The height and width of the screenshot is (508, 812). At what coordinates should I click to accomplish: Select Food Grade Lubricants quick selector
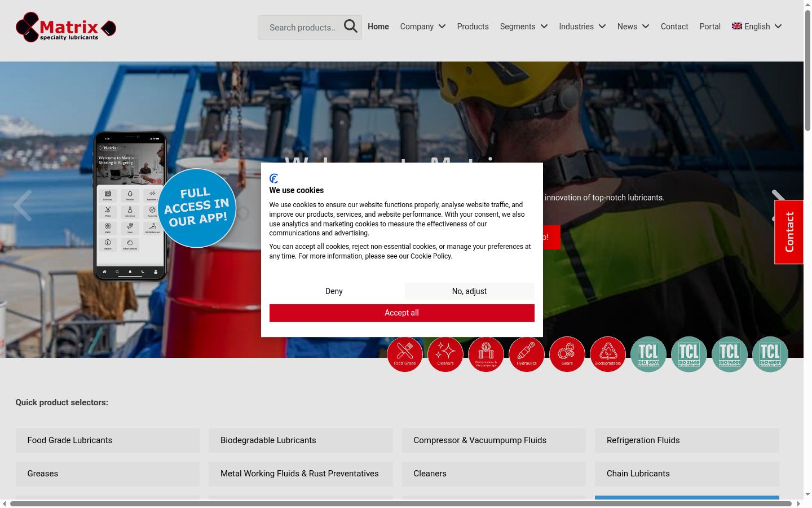tap(108, 440)
